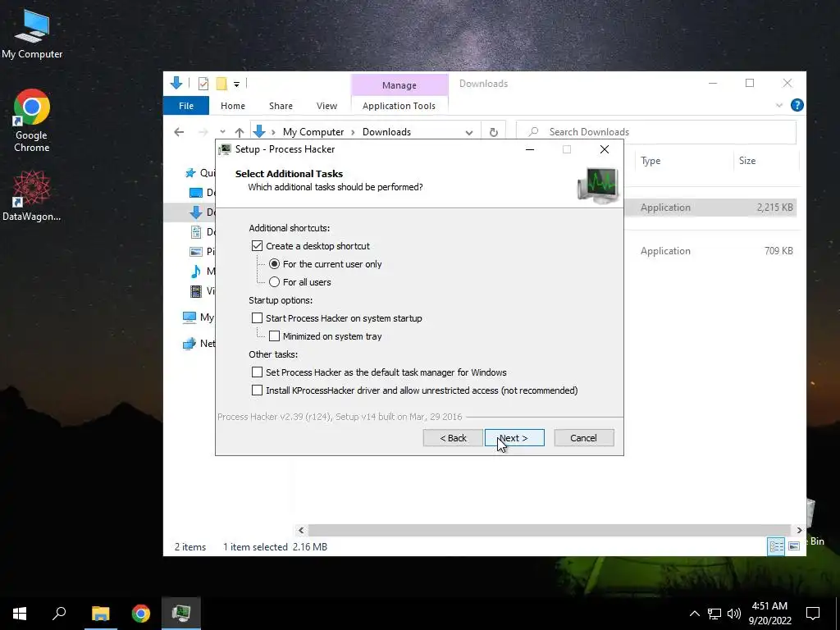This screenshot has height=630, width=840.
Task: Open recent locations dropdown chevron
Action: tap(222, 132)
